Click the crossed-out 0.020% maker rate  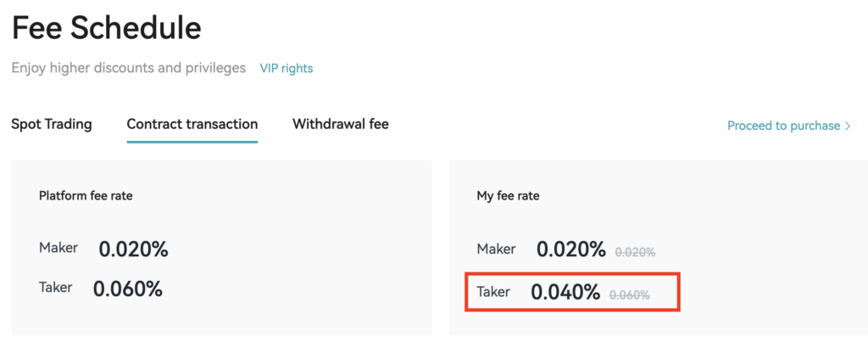[636, 252]
